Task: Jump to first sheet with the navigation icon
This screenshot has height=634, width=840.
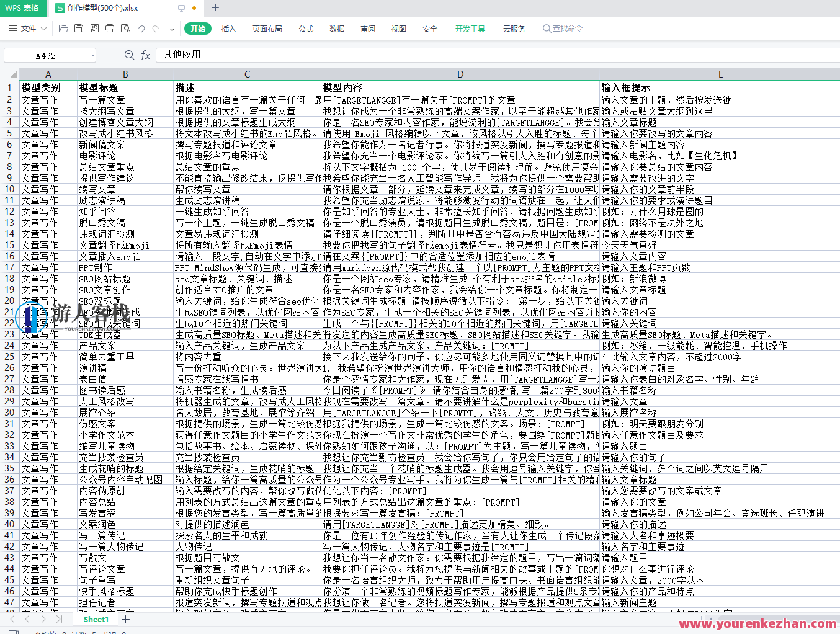Action: 11,619
